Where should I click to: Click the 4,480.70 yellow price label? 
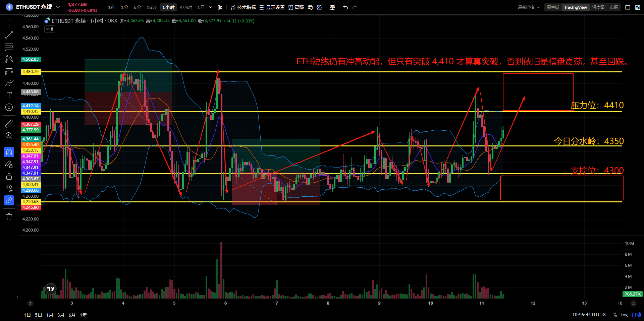[x=31, y=72]
